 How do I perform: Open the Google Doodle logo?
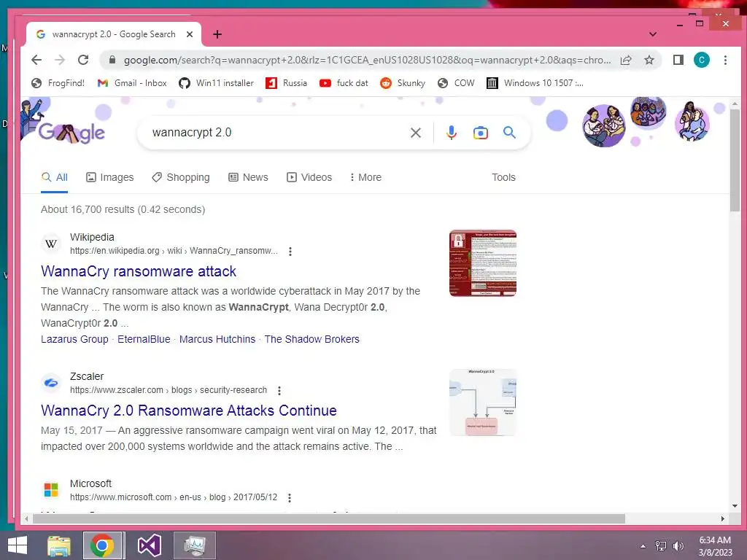pyautogui.click(x=71, y=133)
